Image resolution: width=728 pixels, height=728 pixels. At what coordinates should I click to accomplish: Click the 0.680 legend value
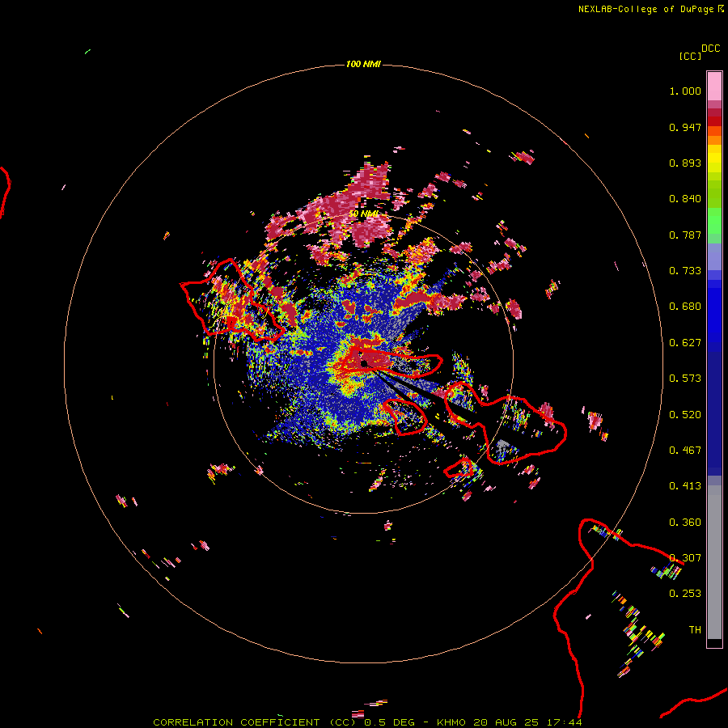pos(685,307)
